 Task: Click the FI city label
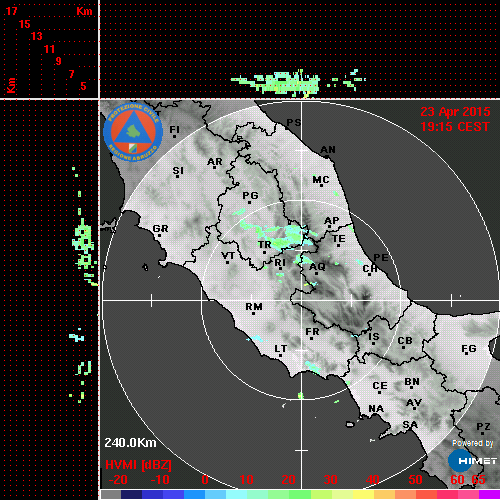point(175,129)
